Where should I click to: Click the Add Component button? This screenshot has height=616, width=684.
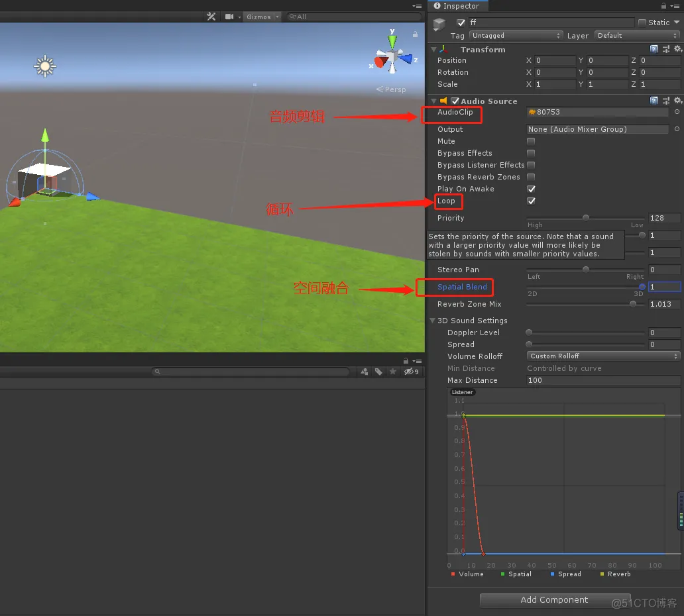coord(555,600)
